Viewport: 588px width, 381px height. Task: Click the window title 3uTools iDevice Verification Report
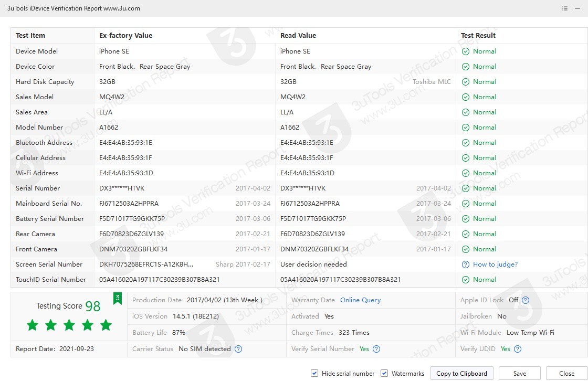(x=74, y=8)
